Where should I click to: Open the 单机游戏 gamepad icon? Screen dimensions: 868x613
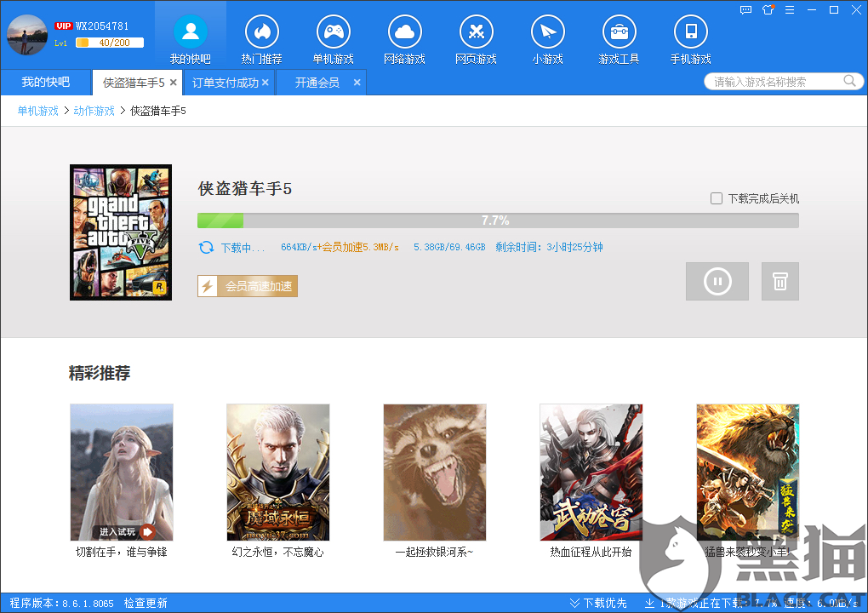(x=334, y=32)
